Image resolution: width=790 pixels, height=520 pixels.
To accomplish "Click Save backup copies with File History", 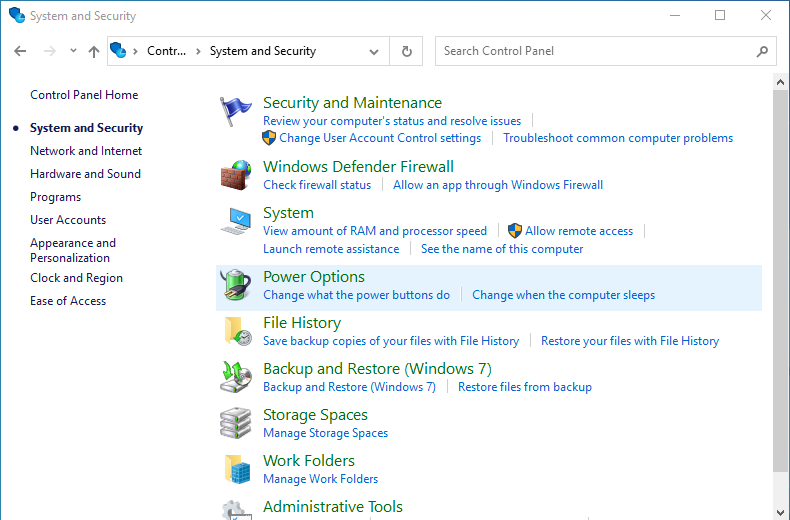I will (x=391, y=341).
